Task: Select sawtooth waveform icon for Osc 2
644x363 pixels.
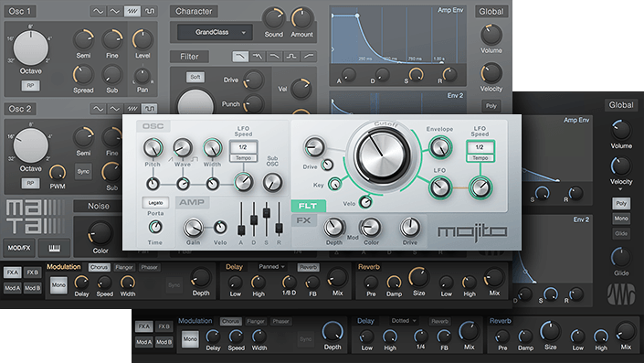Action: (x=132, y=109)
